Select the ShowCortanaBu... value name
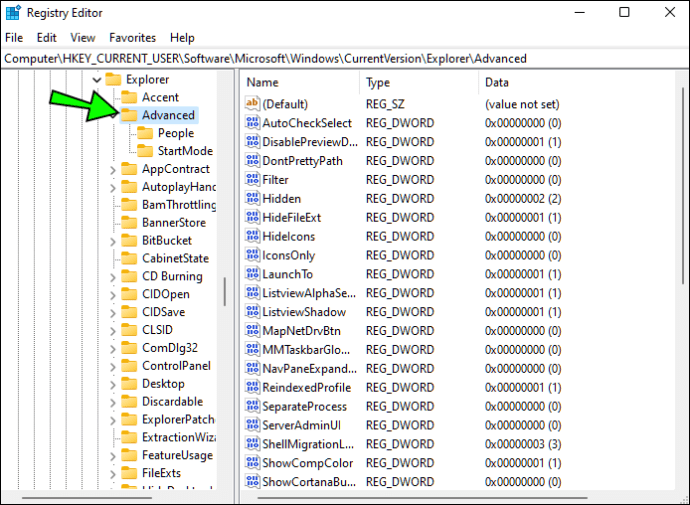690x505 pixels. pos(309,482)
